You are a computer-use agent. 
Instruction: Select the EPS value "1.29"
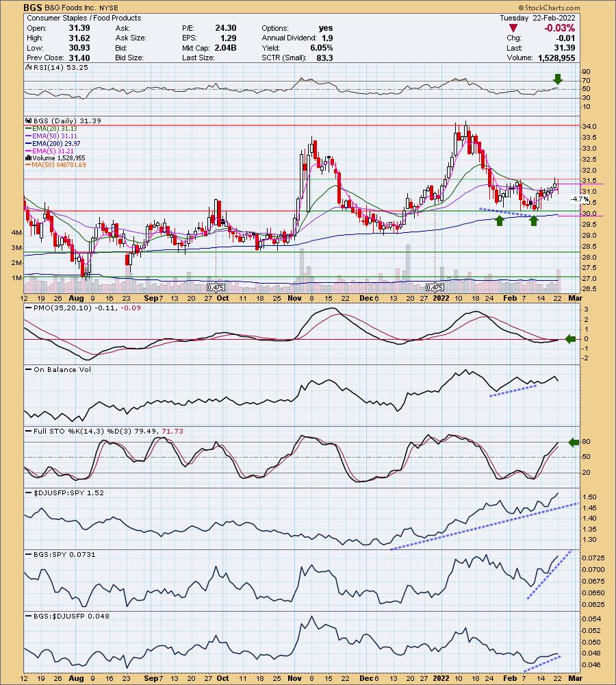point(229,38)
